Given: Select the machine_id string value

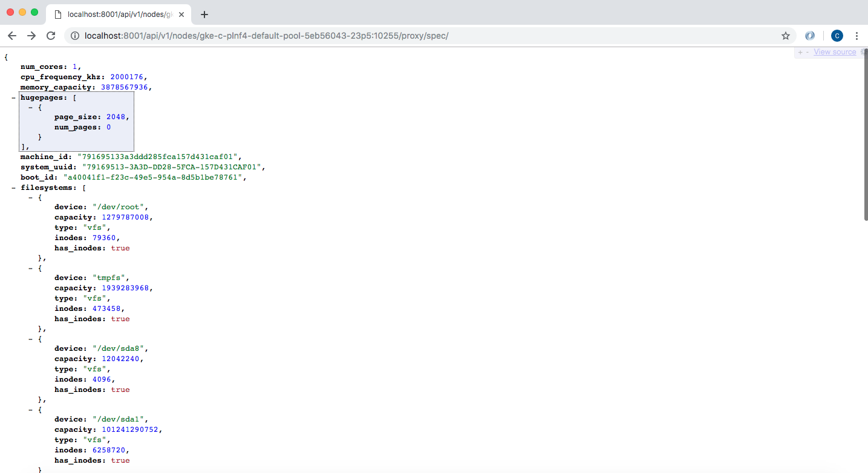Looking at the screenshot, I should (158, 157).
